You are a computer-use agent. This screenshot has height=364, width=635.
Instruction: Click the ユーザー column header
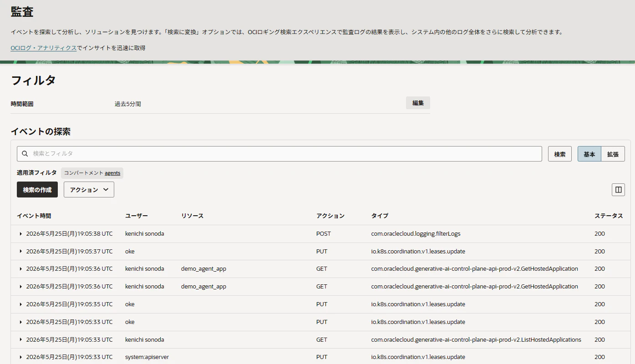click(x=137, y=216)
